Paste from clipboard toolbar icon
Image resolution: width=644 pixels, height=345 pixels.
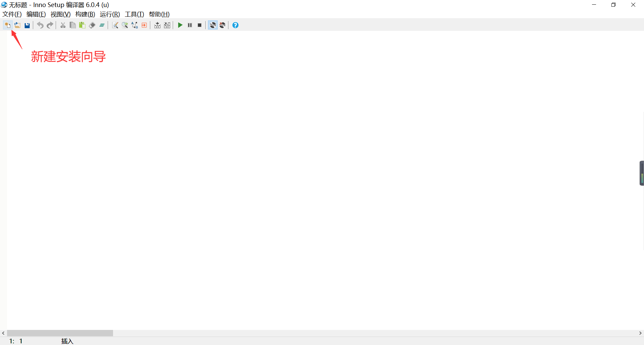point(82,25)
